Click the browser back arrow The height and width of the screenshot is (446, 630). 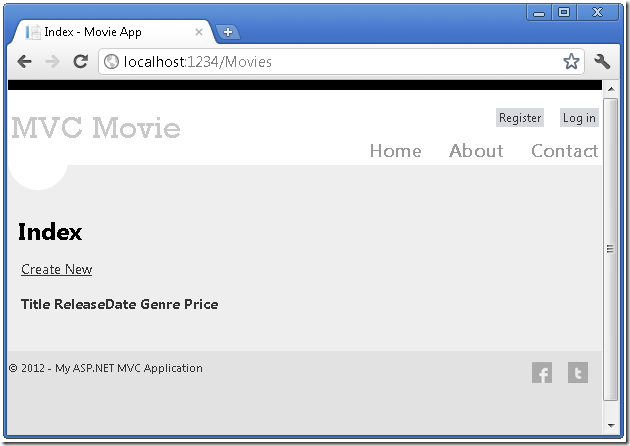24,62
